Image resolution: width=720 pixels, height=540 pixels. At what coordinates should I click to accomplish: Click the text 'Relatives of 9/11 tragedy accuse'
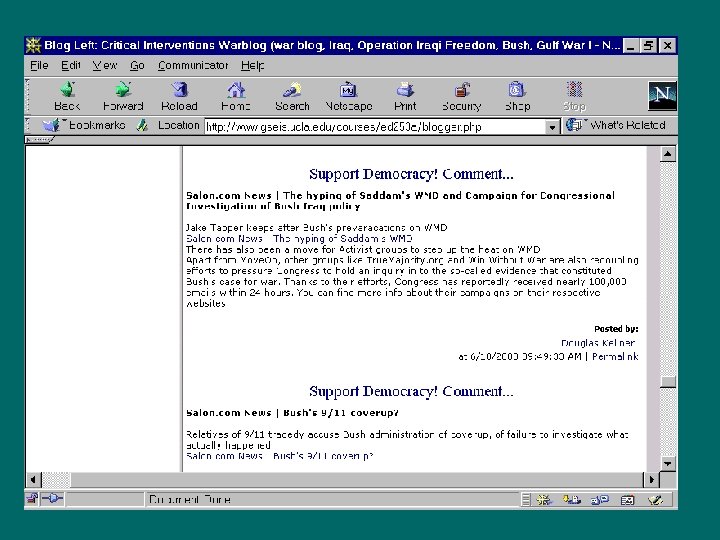coord(262,434)
